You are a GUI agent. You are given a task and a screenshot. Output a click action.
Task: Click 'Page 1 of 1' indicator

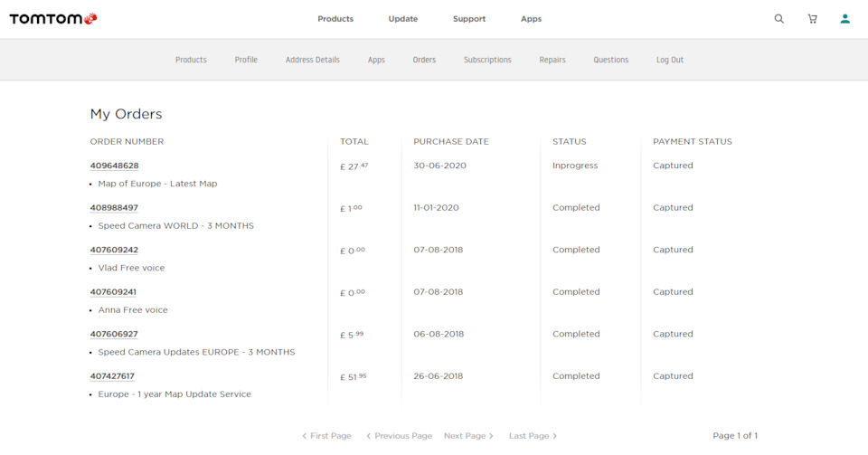point(735,436)
